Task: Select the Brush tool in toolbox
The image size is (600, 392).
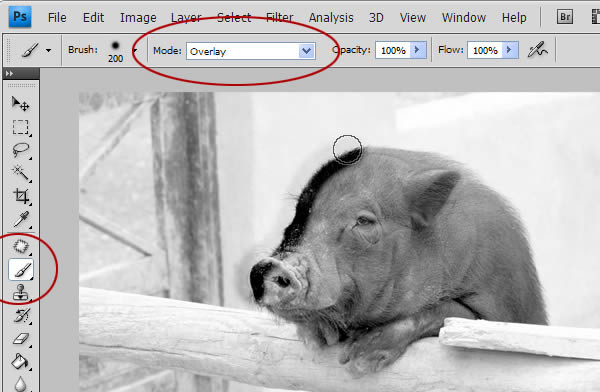Action: [21, 270]
